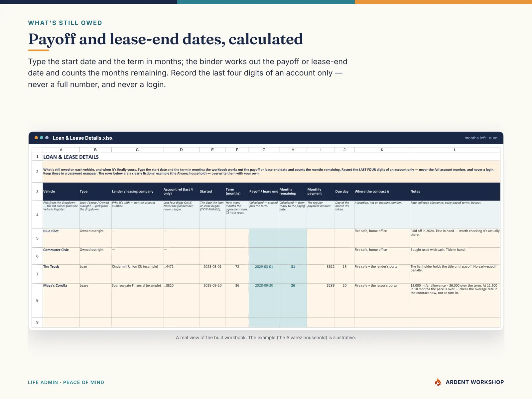532x399 pixels.
Task: Click the 'Monthly payment' heading
Action: click(x=321, y=192)
